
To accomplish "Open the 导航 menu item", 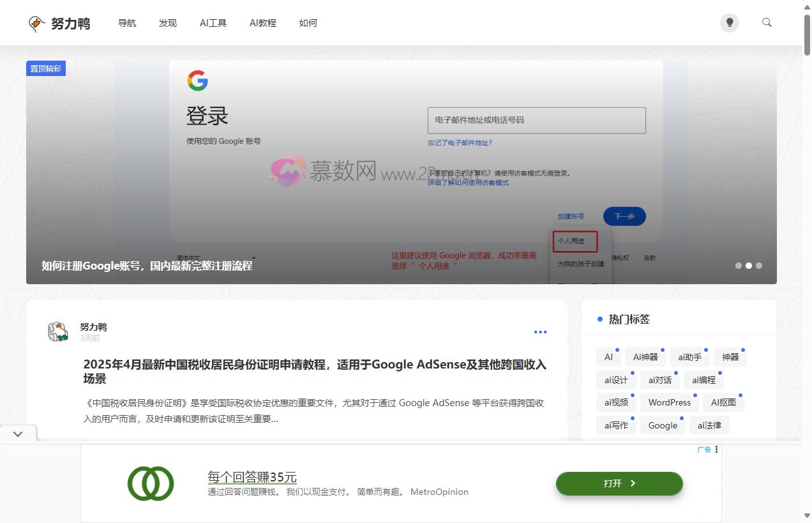I will (127, 23).
